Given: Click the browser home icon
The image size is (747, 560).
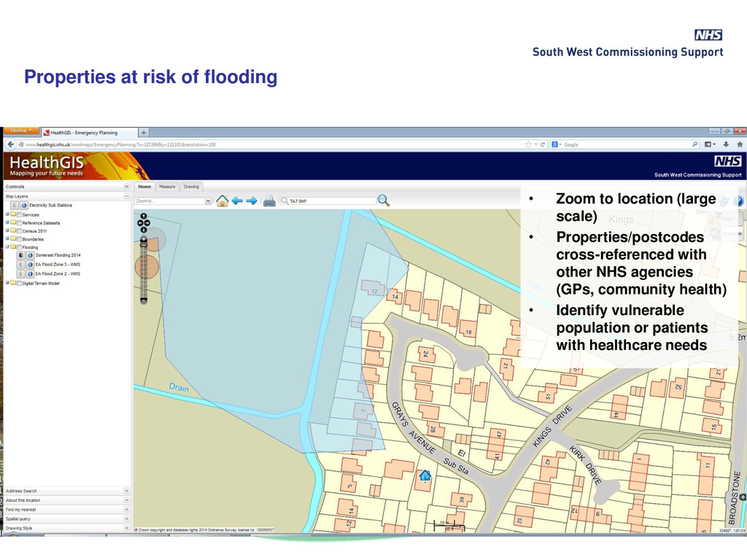Looking at the screenshot, I should 740,144.
